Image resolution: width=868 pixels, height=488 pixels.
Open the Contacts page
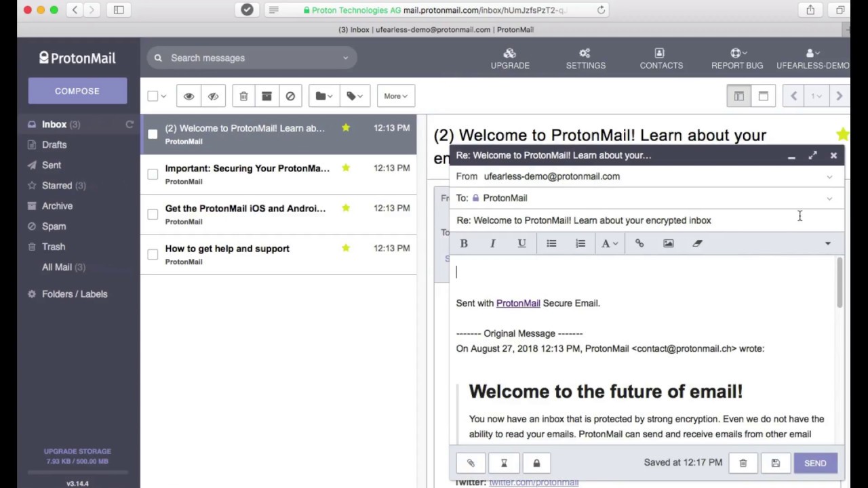[661, 59]
